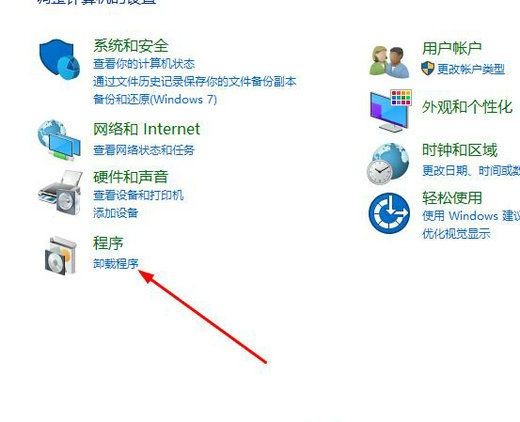Open 通过文件历史记录保存你的文件备份副本 link
This screenshot has width=520, height=422.
point(195,81)
